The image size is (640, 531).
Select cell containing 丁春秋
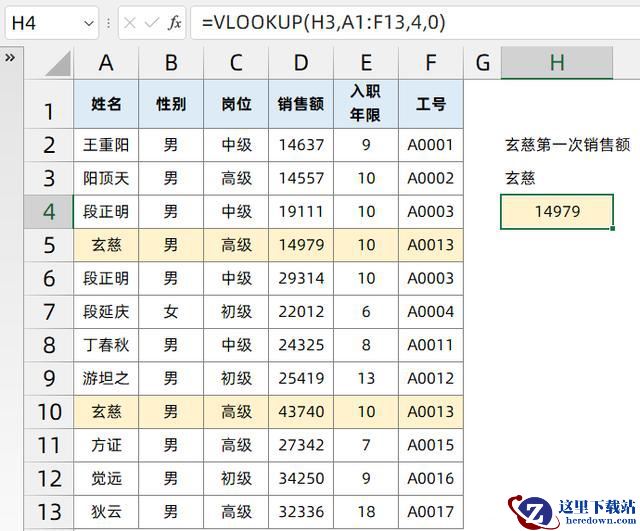point(106,345)
